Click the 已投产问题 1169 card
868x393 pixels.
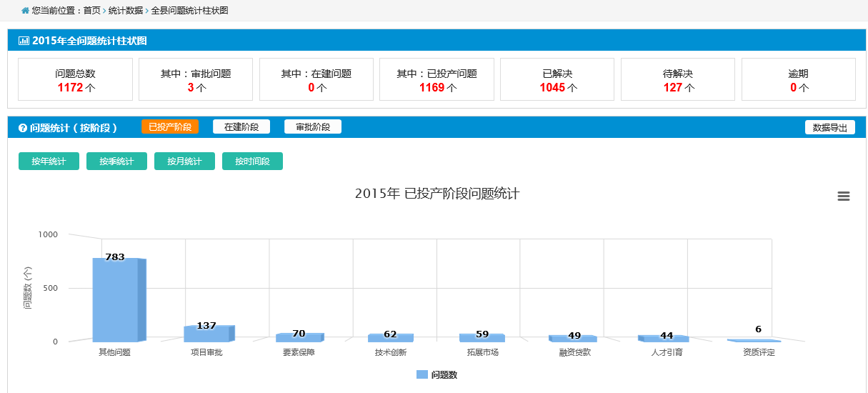(x=437, y=79)
